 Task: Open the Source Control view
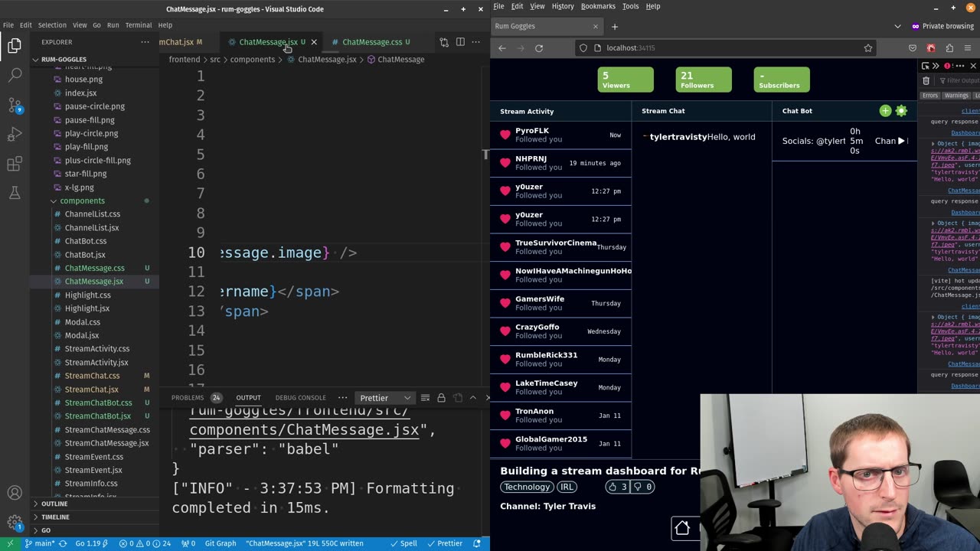(x=15, y=105)
